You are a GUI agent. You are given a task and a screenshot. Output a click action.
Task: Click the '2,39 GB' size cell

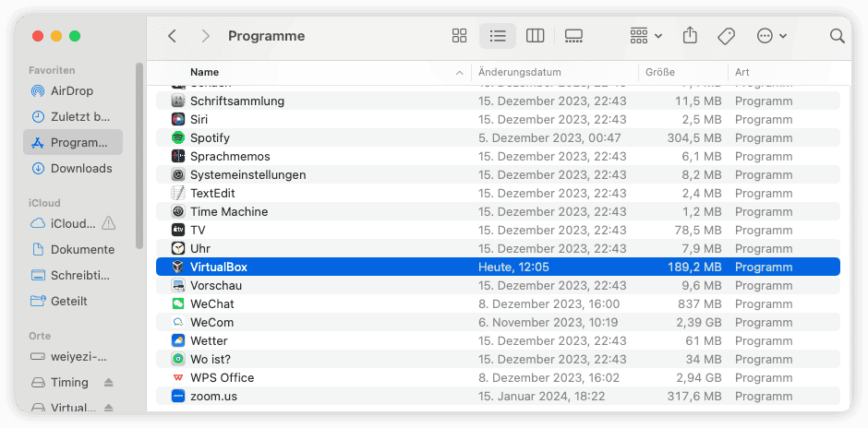700,322
